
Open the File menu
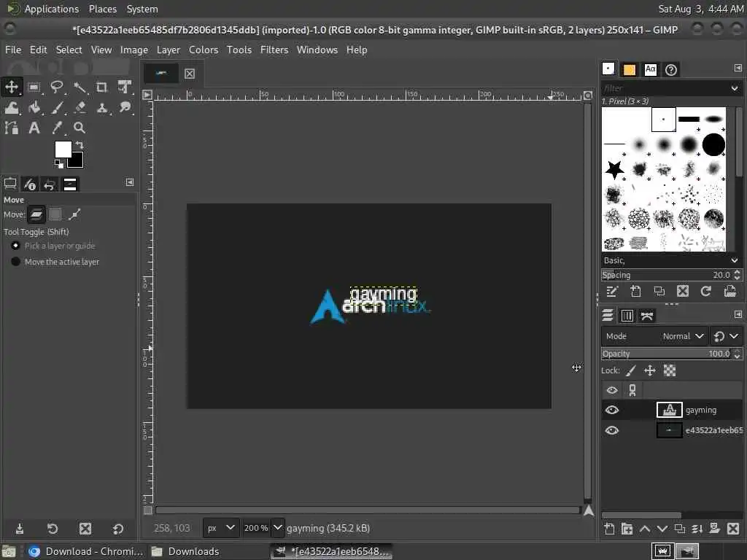[13, 50]
